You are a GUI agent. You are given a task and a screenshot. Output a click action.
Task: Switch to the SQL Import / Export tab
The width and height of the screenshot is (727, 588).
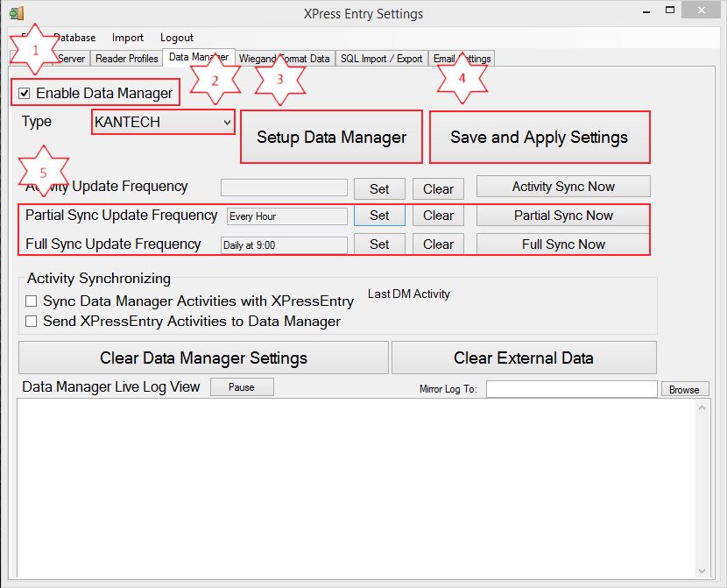(x=382, y=59)
